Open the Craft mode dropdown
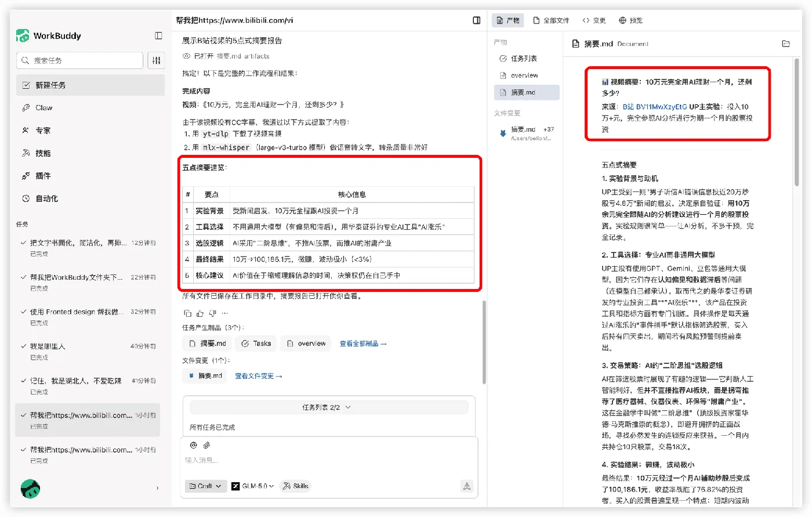 tap(205, 486)
